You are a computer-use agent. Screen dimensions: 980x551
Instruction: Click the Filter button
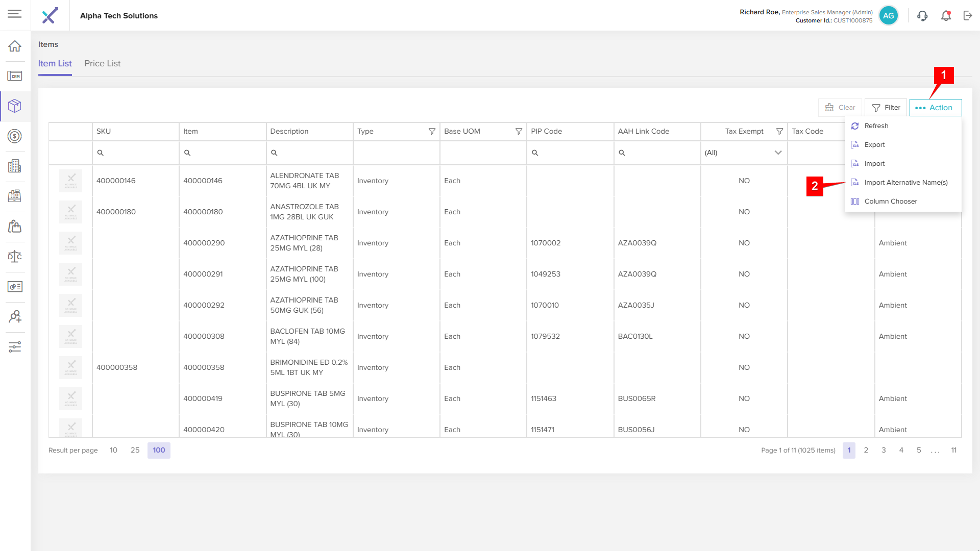886,108
